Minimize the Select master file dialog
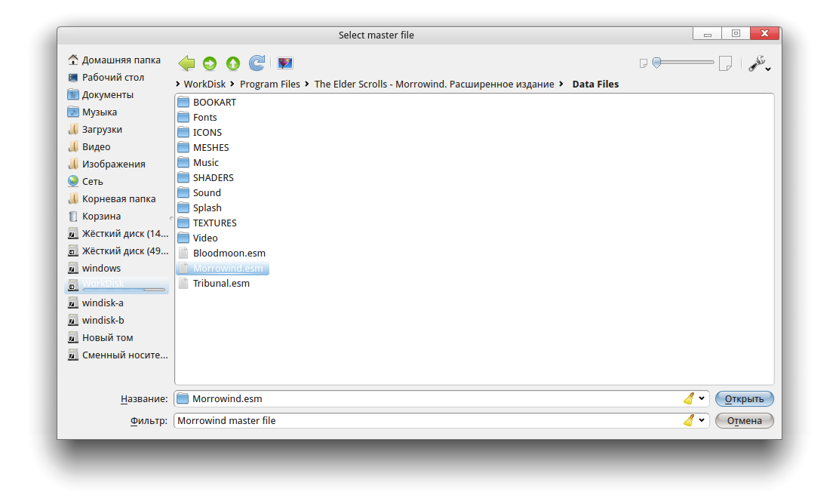 tap(708, 34)
